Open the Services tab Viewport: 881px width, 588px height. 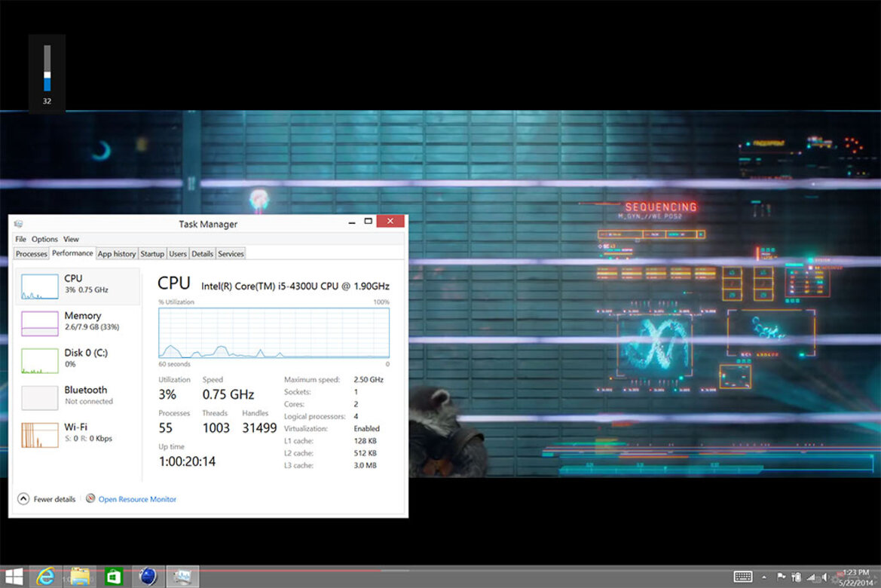[231, 253]
